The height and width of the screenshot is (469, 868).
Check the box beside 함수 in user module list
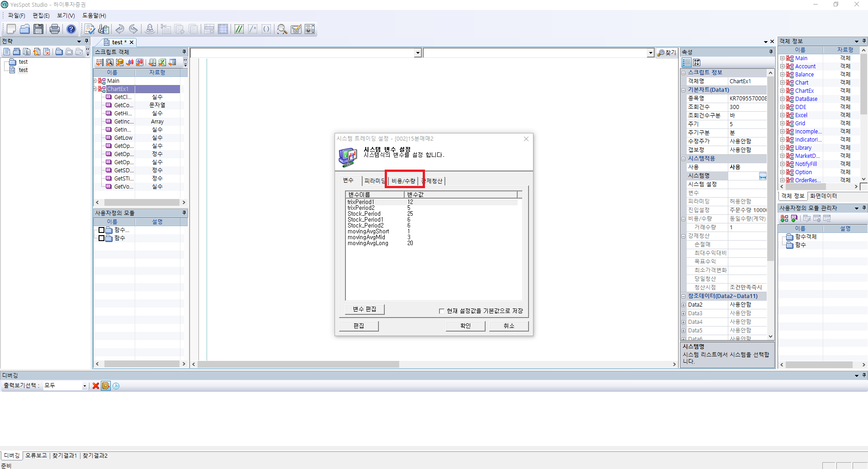[102, 238]
